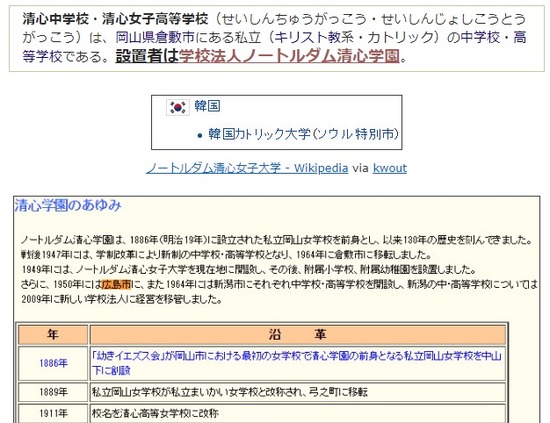
Task: Click bold 清心中学校・清心女子高等学校 title
Action: point(115,19)
